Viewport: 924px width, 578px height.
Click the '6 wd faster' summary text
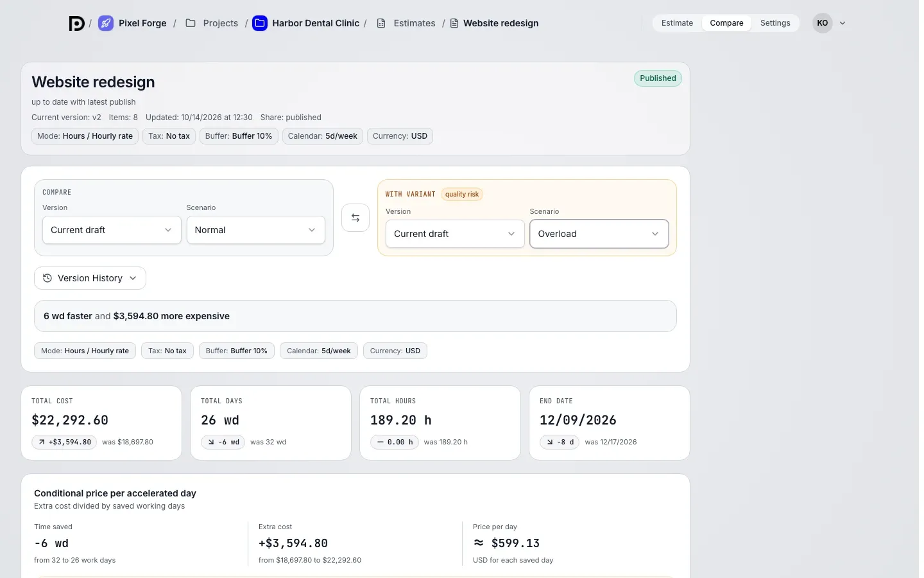[x=68, y=316]
